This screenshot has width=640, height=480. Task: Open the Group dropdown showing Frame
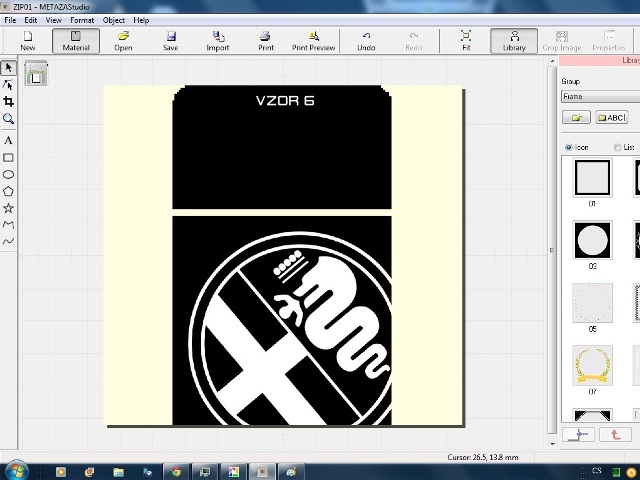(601, 97)
